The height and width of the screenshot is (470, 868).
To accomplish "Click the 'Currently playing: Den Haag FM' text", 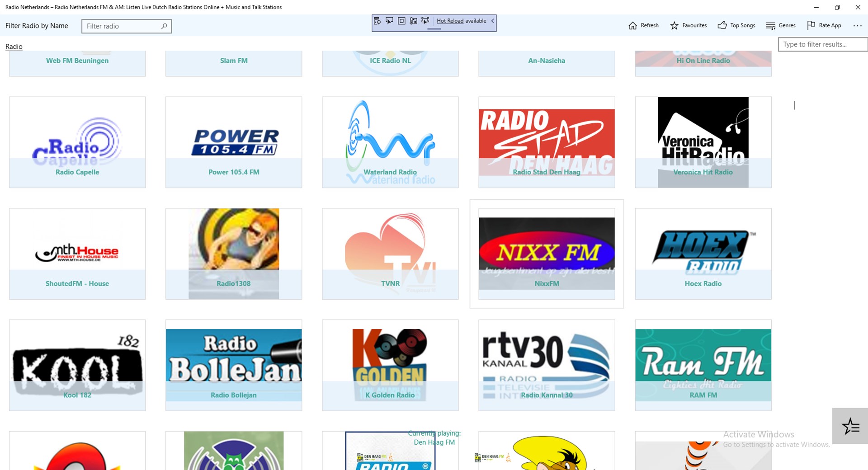I will click(434, 437).
